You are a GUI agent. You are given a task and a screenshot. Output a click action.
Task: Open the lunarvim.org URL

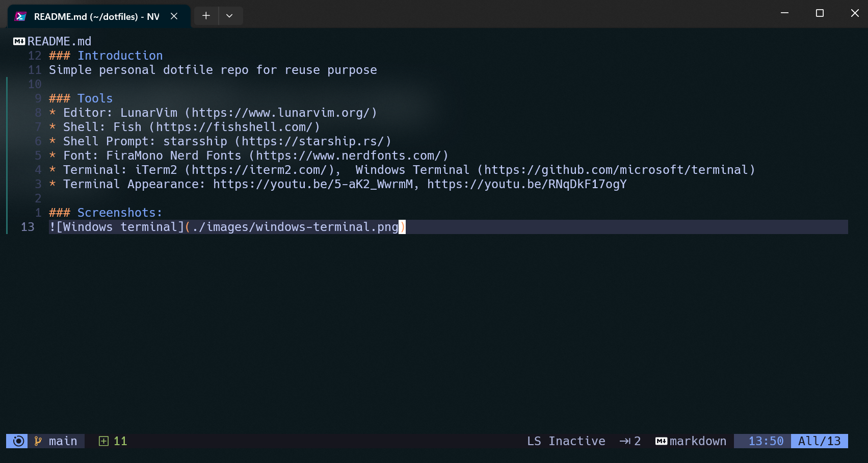(281, 113)
